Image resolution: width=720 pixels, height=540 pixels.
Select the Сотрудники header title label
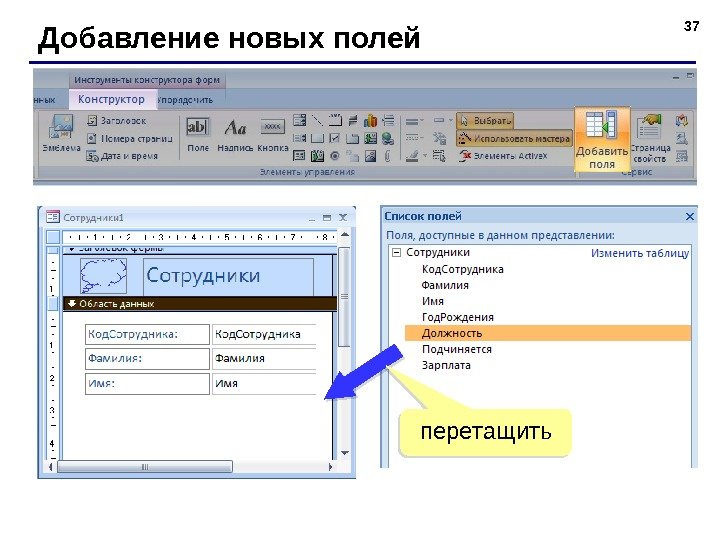point(229,276)
